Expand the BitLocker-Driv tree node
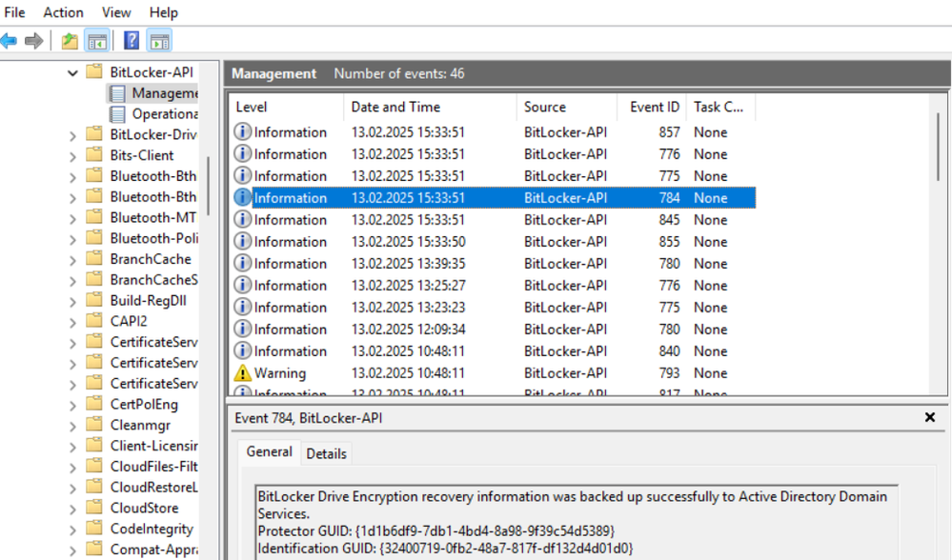 pos(72,136)
